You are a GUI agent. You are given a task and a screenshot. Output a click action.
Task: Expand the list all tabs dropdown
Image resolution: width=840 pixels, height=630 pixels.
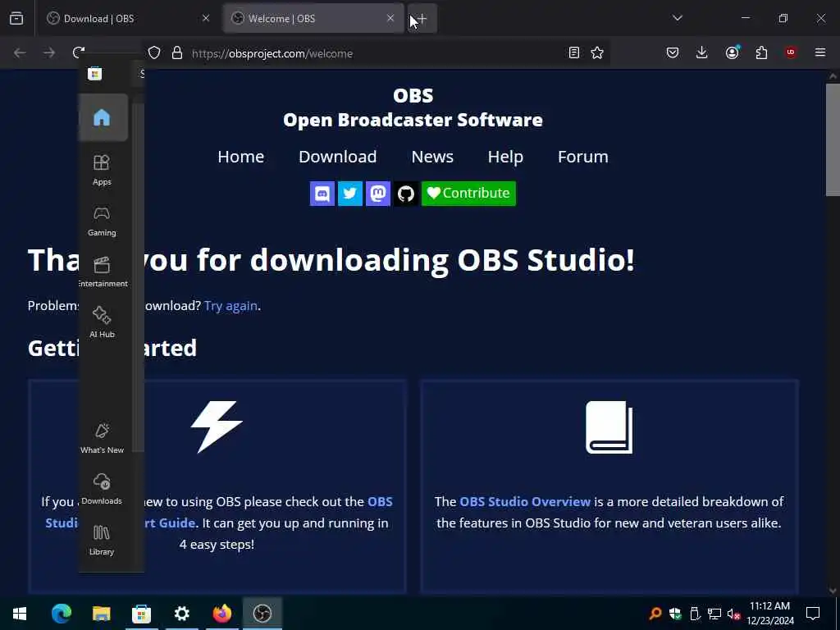pos(678,18)
